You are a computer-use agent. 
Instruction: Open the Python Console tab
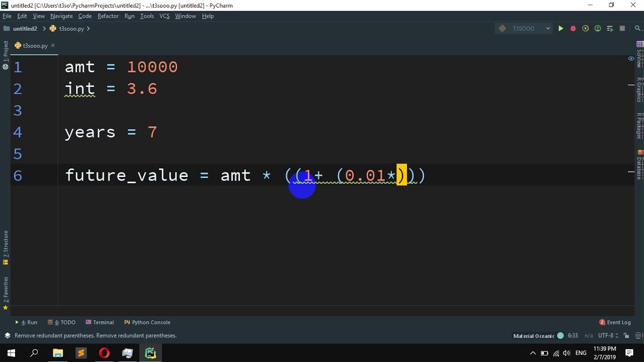point(147,322)
